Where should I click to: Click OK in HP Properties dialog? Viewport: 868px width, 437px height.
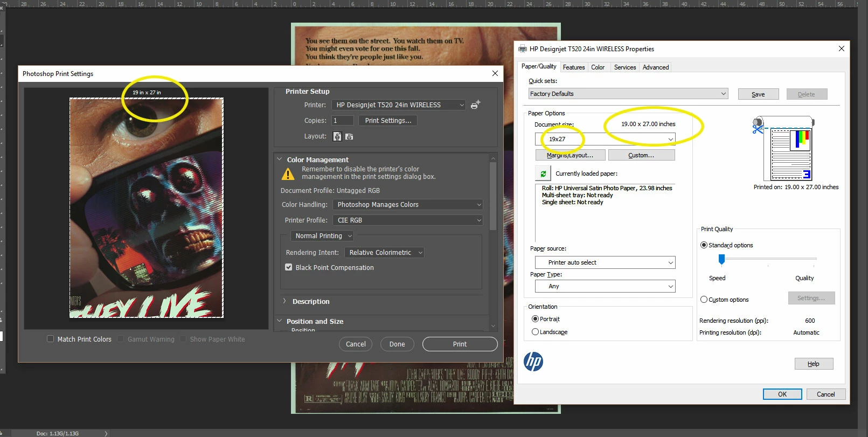(x=782, y=394)
